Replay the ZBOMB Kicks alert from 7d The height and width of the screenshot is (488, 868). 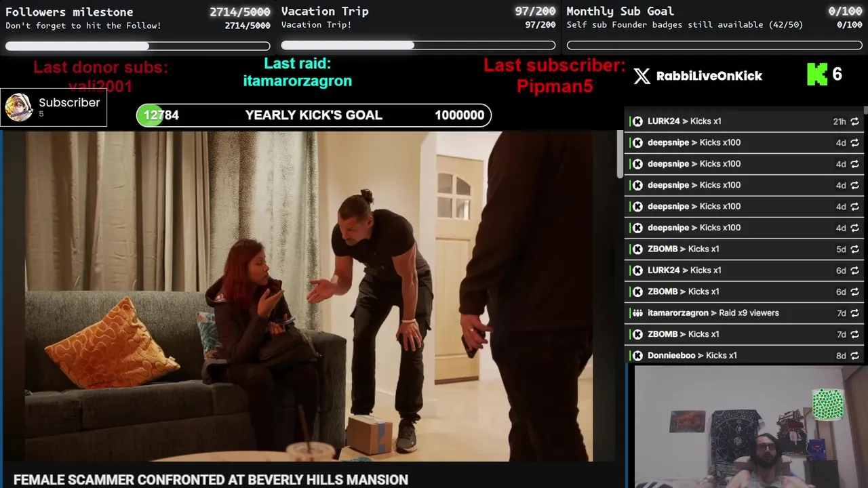[854, 334]
